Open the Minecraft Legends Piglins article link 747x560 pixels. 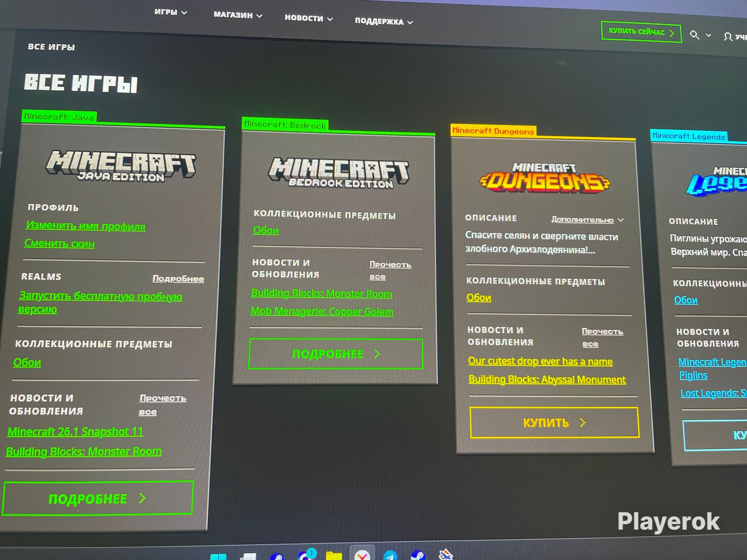(712, 368)
